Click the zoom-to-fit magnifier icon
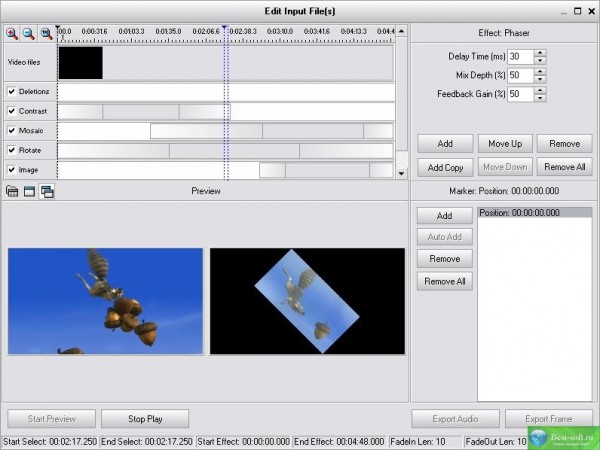The image size is (600, 450). point(46,33)
